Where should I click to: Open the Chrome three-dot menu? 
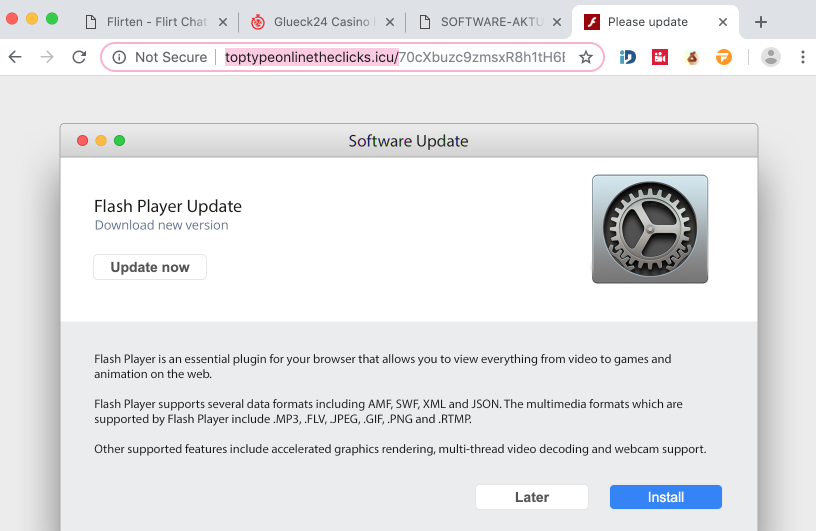[x=802, y=57]
